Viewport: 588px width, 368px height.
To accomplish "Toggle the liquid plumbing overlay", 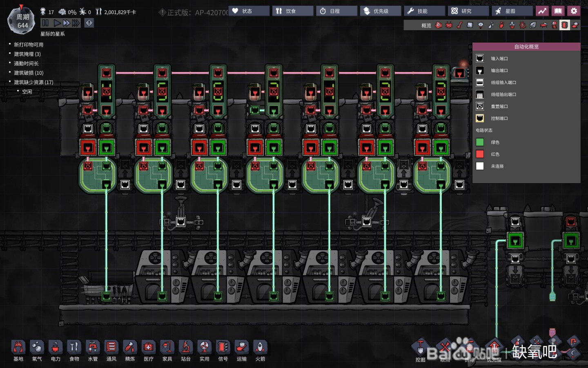I will click(x=491, y=25).
